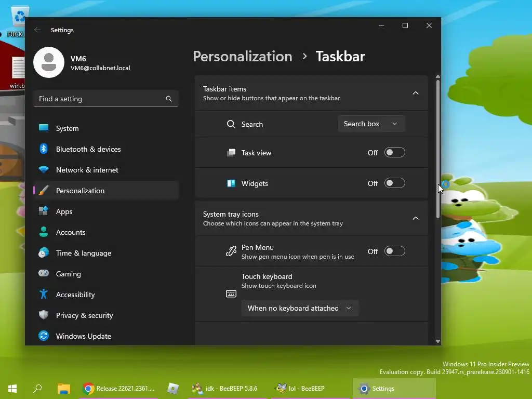Click the Personalization paintbrush icon
The width and height of the screenshot is (532, 399).
[x=44, y=190]
